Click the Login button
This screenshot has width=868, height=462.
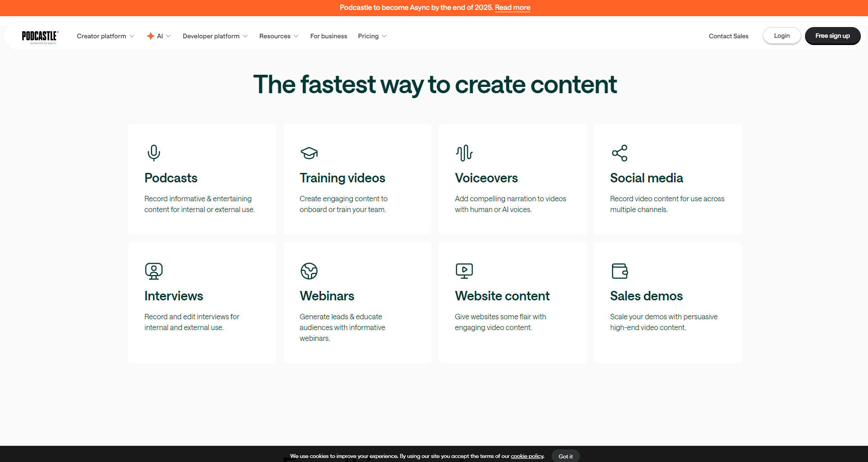[x=782, y=36]
